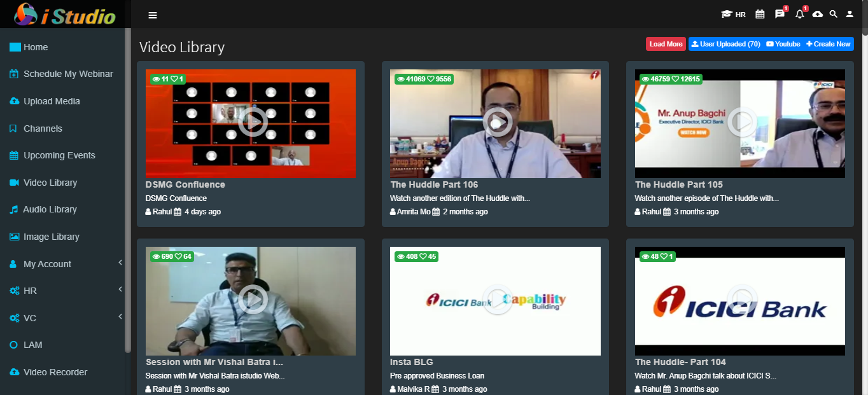Image resolution: width=868 pixels, height=395 pixels.
Task: Click the 48 views badge on Huddle Part 104
Action: click(x=657, y=256)
